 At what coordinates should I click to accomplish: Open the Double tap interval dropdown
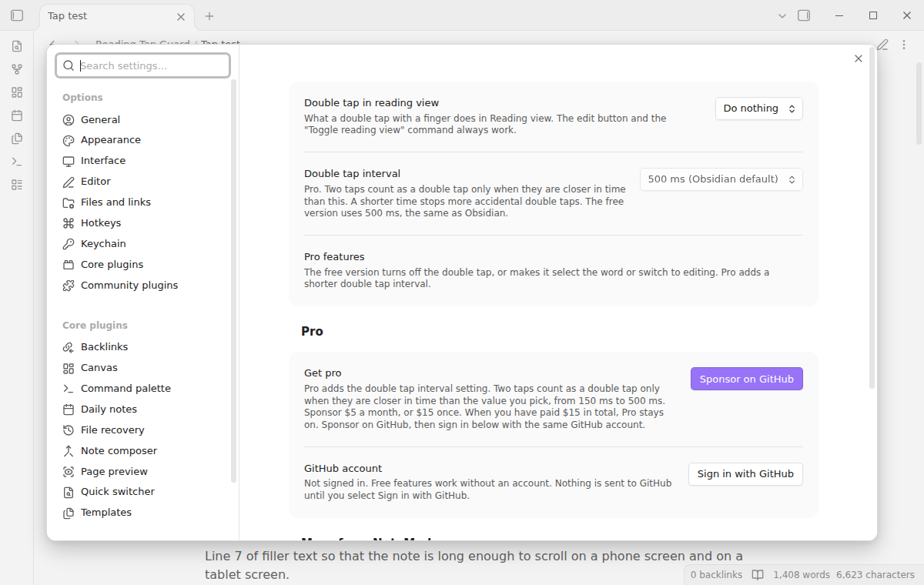[x=721, y=179]
